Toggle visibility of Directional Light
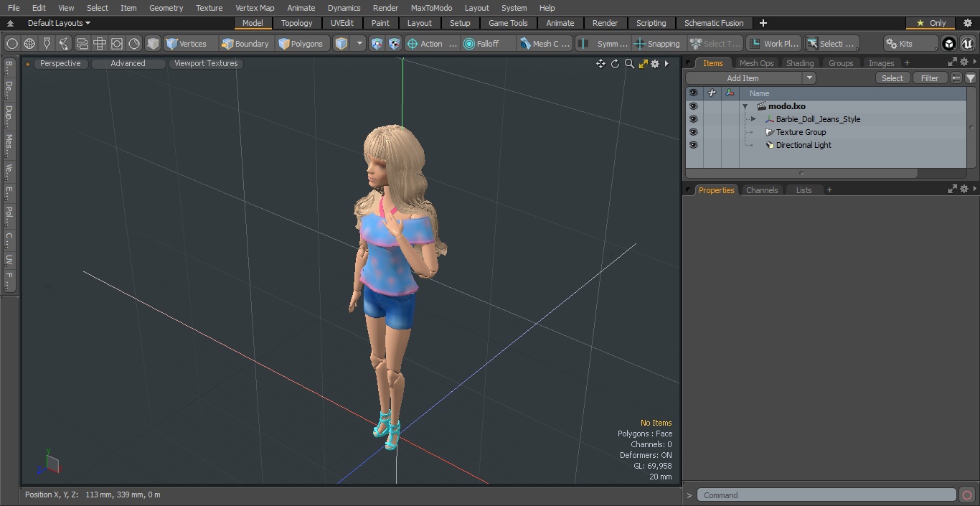 [x=693, y=145]
